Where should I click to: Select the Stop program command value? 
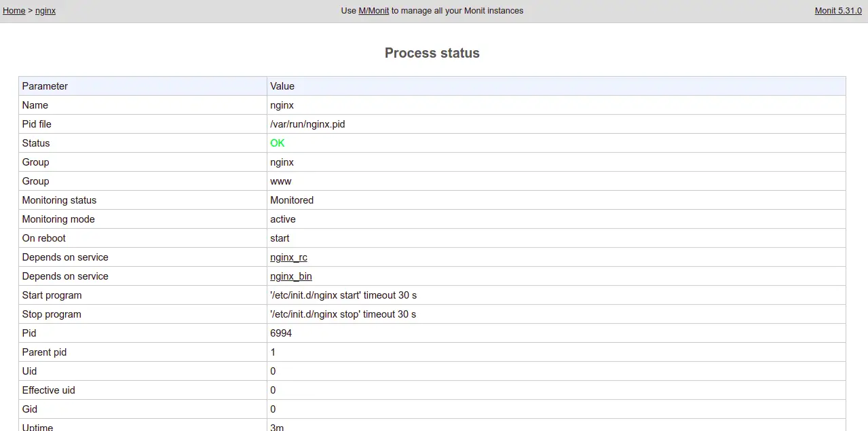click(343, 314)
